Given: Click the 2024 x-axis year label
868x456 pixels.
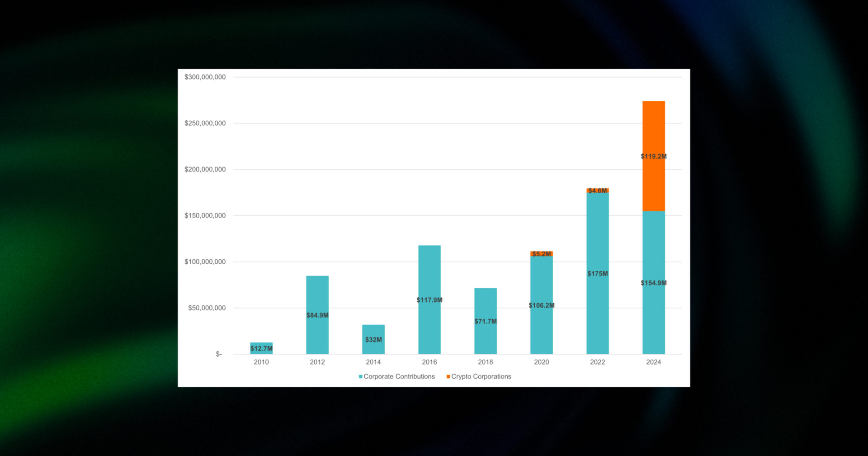Looking at the screenshot, I should [653, 362].
